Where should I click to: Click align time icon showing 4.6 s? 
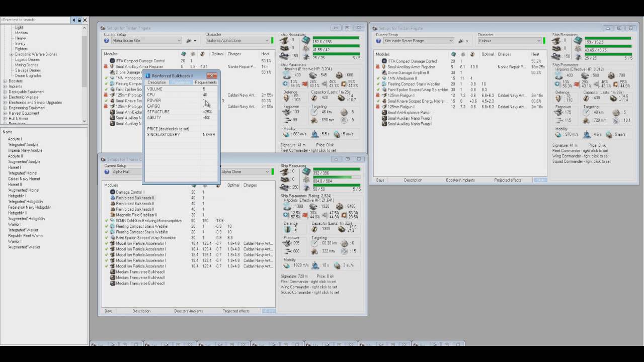(x=587, y=135)
